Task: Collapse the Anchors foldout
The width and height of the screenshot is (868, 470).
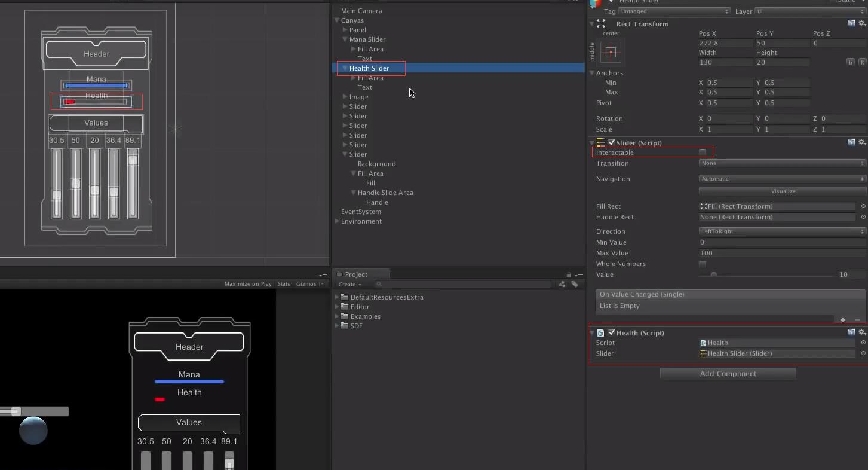Action: point(591,73)
